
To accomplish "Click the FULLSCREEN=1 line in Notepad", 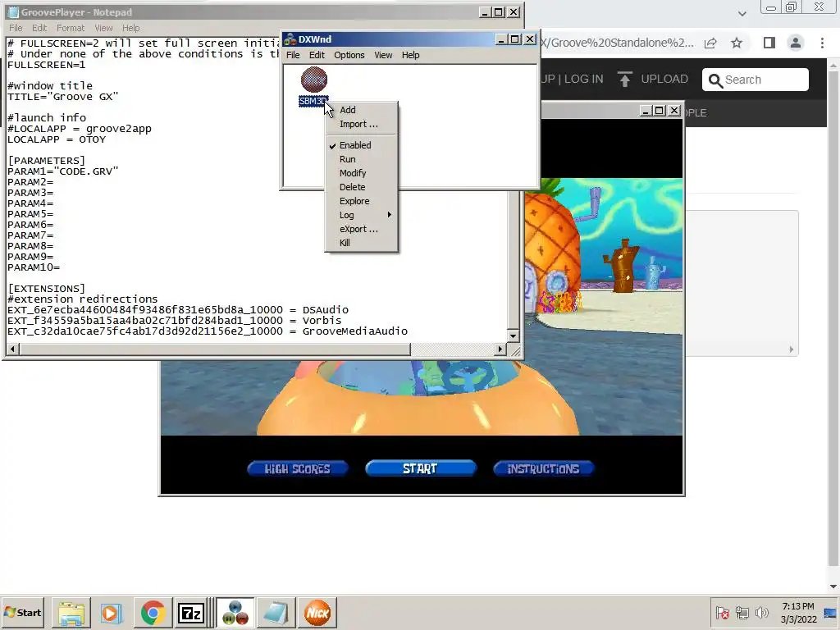I will point(46,65).
